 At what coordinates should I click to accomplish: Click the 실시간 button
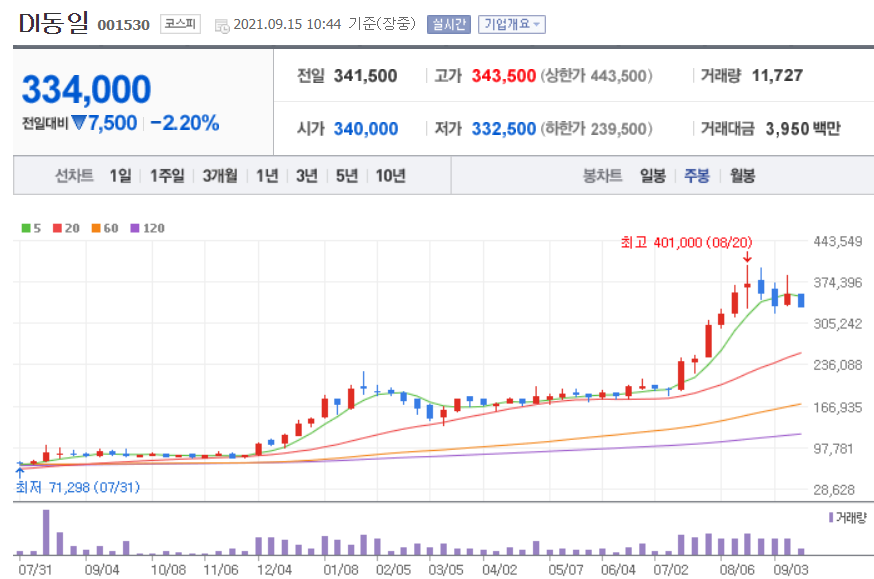(x=449, y=25)
